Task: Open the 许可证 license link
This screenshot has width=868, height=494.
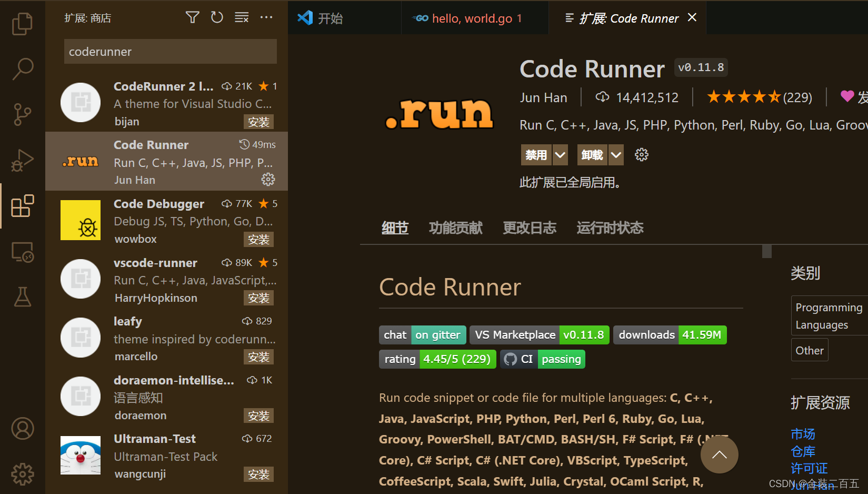Action: tap(809, 468)
